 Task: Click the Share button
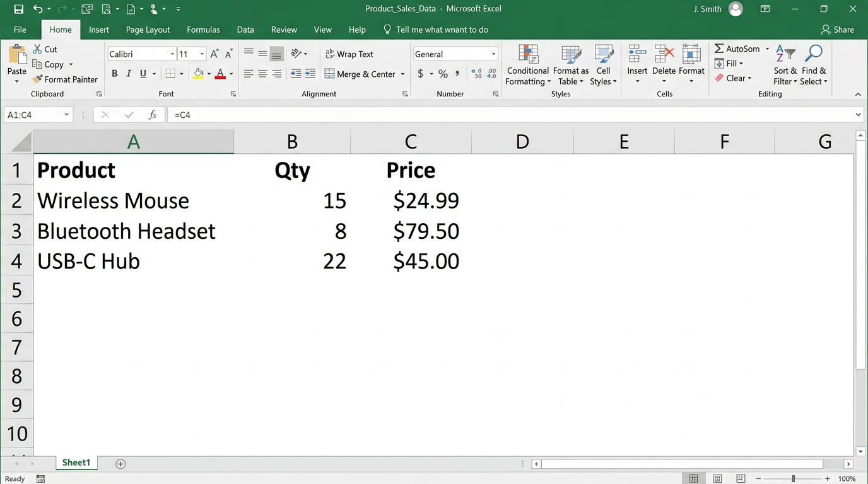point(837,30)
